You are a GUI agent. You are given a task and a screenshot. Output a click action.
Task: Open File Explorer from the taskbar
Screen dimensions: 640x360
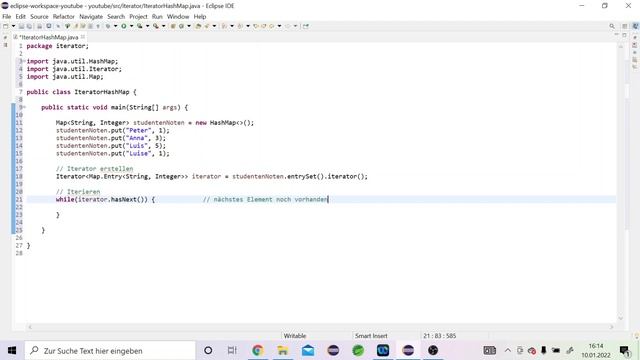pos(283,351)
